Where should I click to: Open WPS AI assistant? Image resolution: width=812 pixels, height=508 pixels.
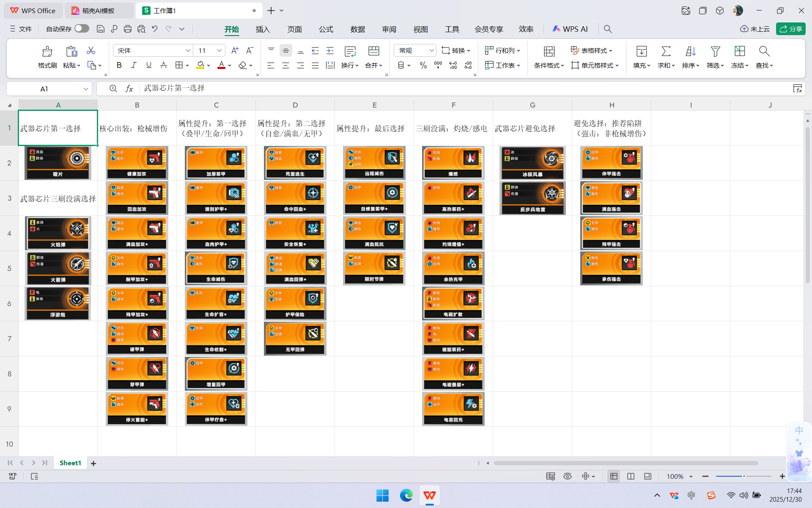[570, 29]
